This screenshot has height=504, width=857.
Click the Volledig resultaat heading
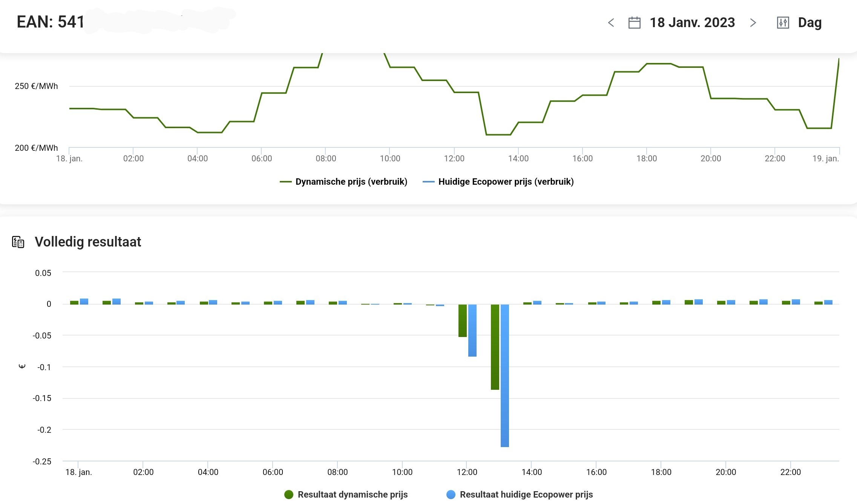tap(88, 242)
